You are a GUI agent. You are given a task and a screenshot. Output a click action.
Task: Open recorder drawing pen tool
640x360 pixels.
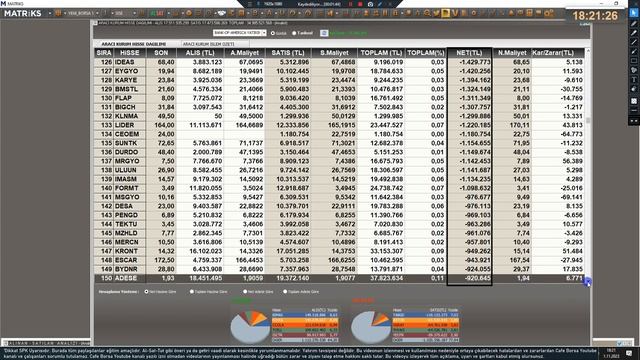click(x=380, y=4)
